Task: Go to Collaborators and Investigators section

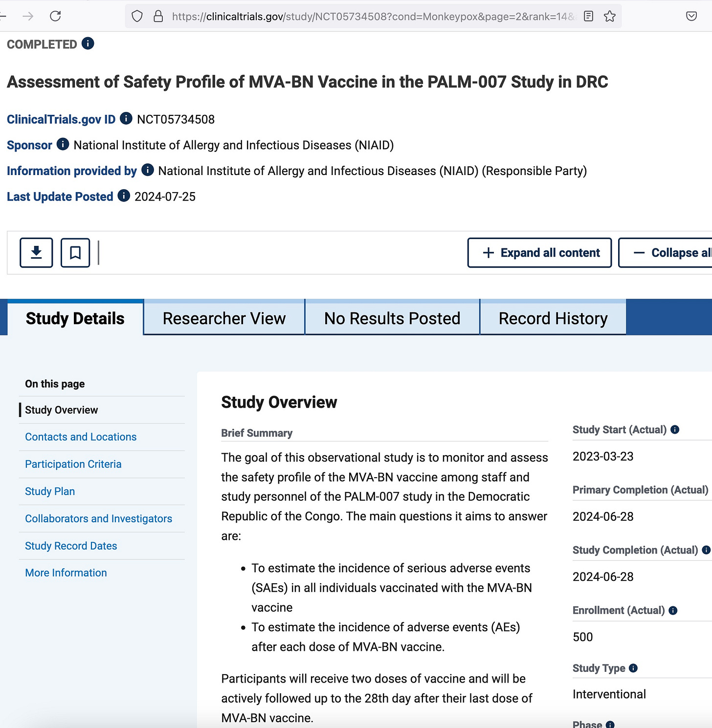Action: click(98, 518)
